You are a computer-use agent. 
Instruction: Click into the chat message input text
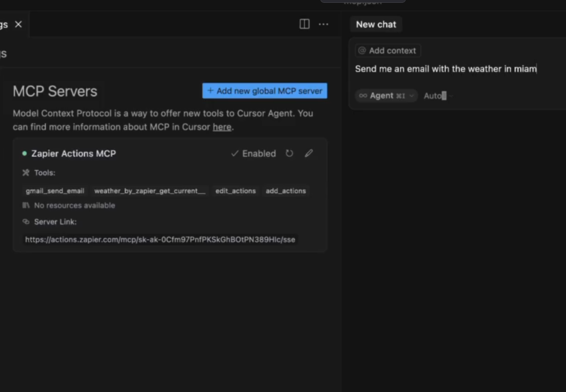[446, 69]
